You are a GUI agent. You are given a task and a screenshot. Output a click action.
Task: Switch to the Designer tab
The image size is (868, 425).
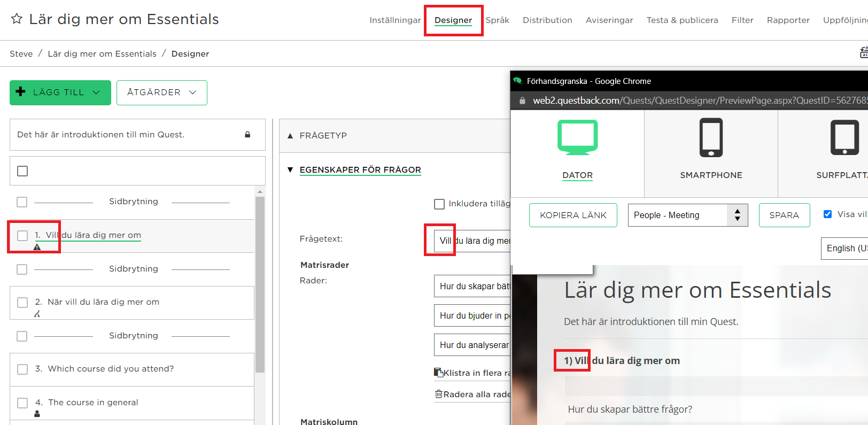point(453,20)
